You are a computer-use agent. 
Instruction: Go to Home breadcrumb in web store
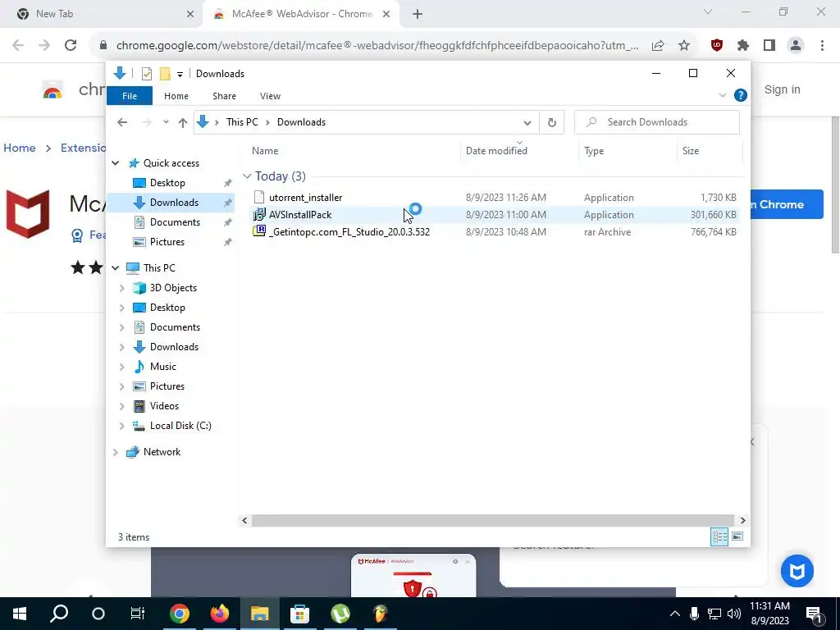pos(20,148)
